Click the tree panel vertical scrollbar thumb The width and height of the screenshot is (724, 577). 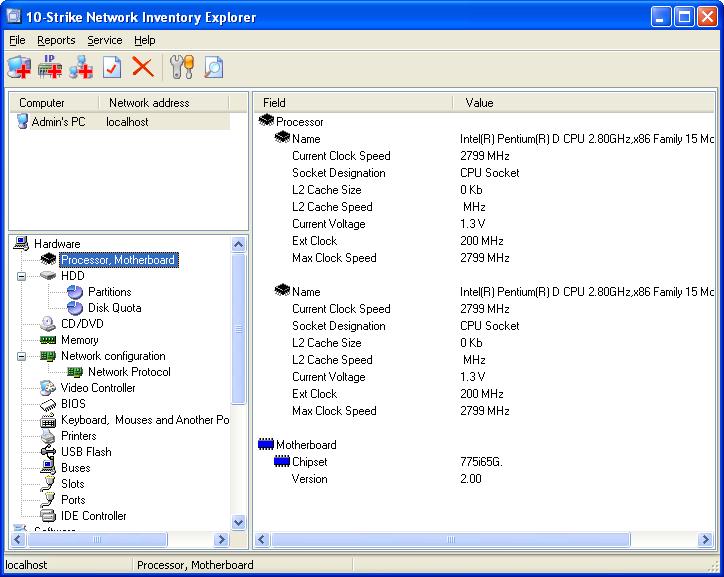click(238, 329)
